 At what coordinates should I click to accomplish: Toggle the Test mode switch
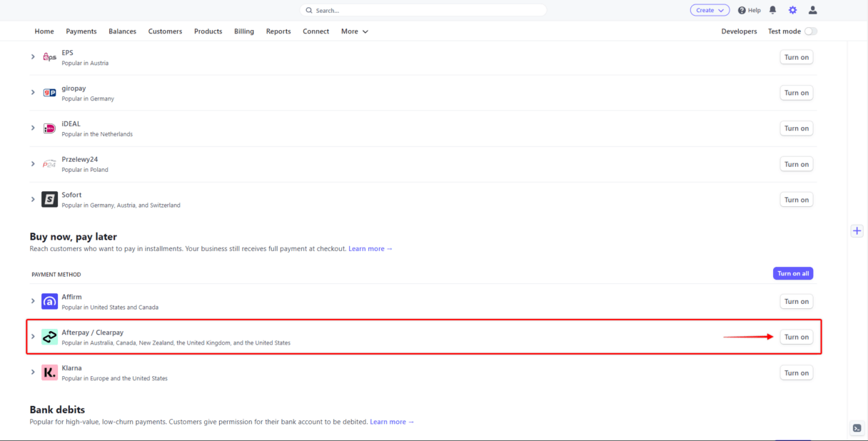click(811, 31)
